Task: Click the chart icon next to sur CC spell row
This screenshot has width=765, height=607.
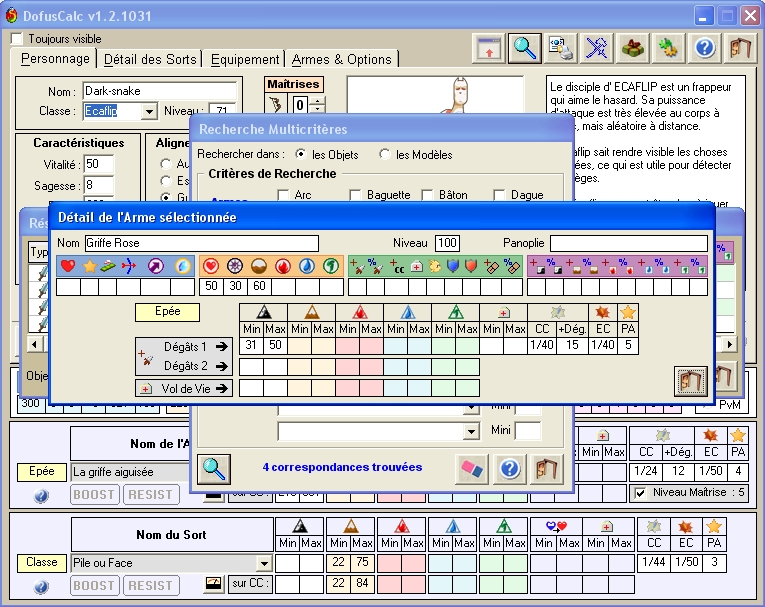Action: 213,583
